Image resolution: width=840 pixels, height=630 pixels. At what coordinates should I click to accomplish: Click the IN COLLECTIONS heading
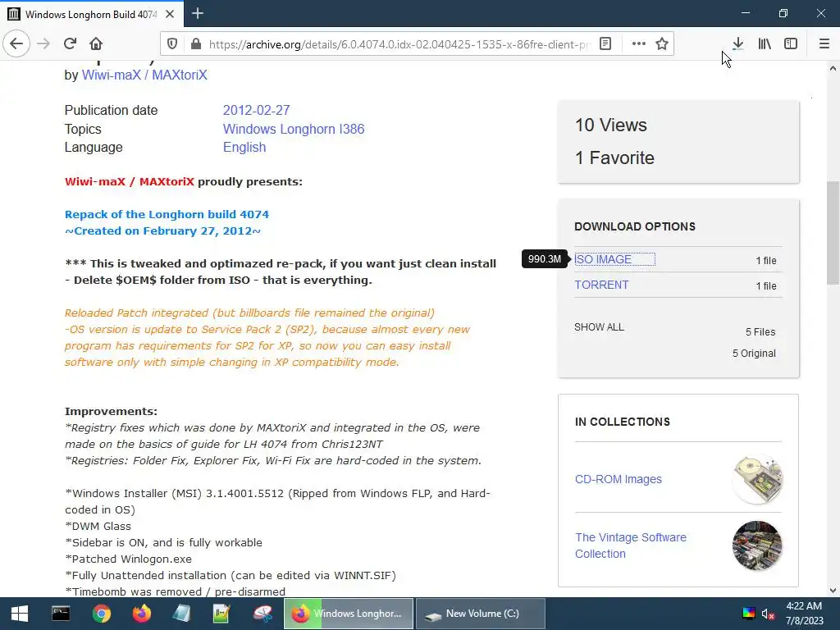(623, 422)
